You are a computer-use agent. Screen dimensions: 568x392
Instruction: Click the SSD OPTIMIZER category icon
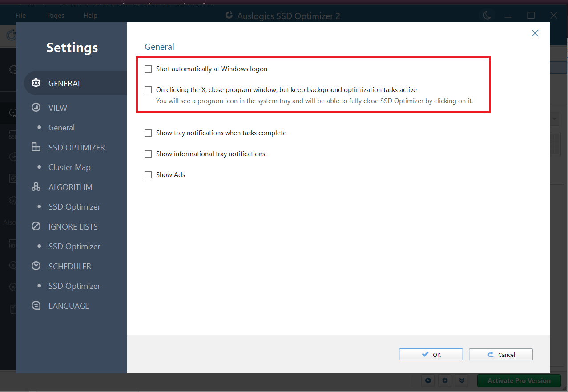[x=36, y=147]
